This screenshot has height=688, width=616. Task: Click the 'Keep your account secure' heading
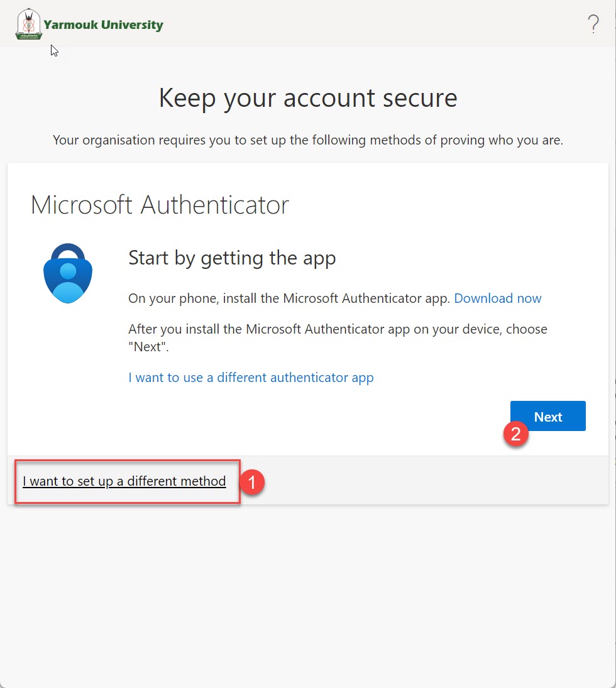(x=308, y=98)
